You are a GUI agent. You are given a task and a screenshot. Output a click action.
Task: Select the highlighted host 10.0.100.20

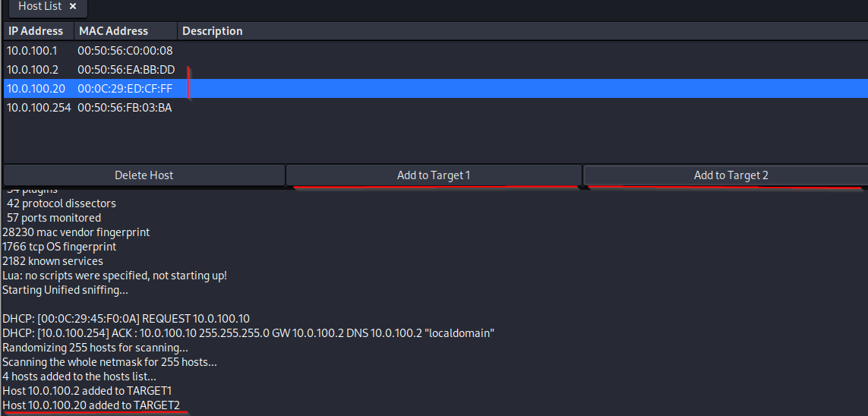(x=36, y=89)
